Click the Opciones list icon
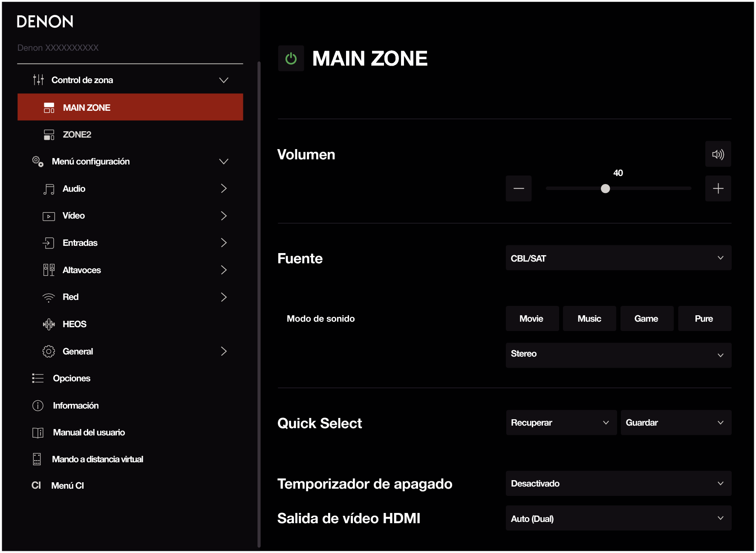Image resolution: width=756 pixels, height=553 pixels. 38,378
